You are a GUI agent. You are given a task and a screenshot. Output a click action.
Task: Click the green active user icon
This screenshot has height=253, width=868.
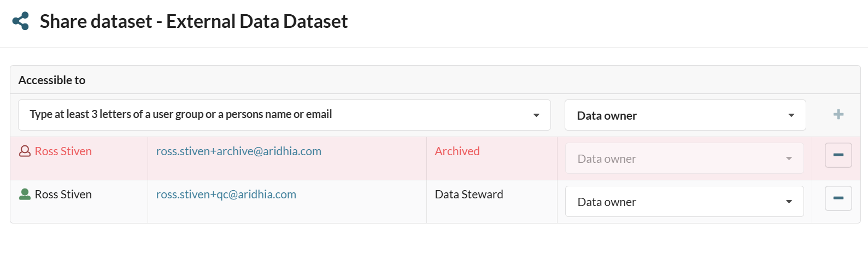(25, 195)
